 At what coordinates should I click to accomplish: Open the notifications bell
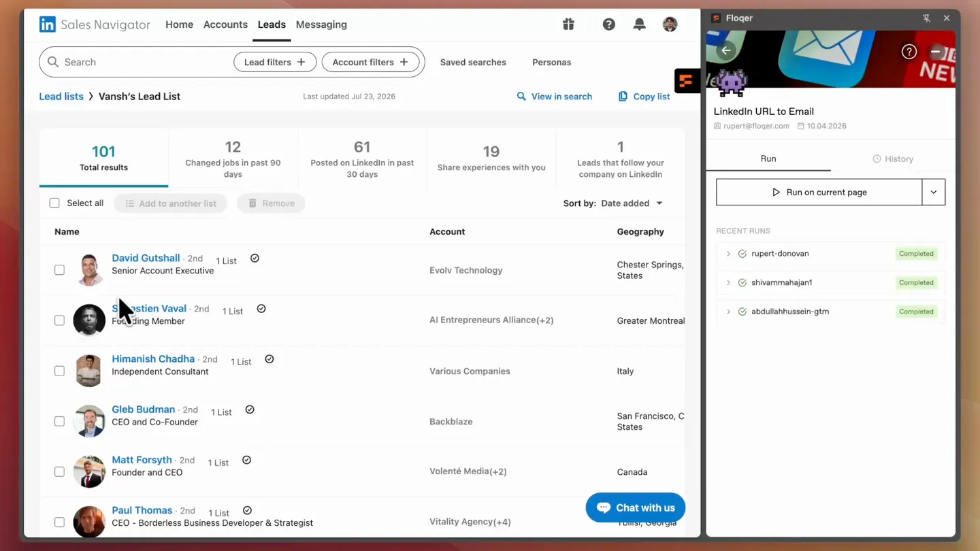(640, 24)
